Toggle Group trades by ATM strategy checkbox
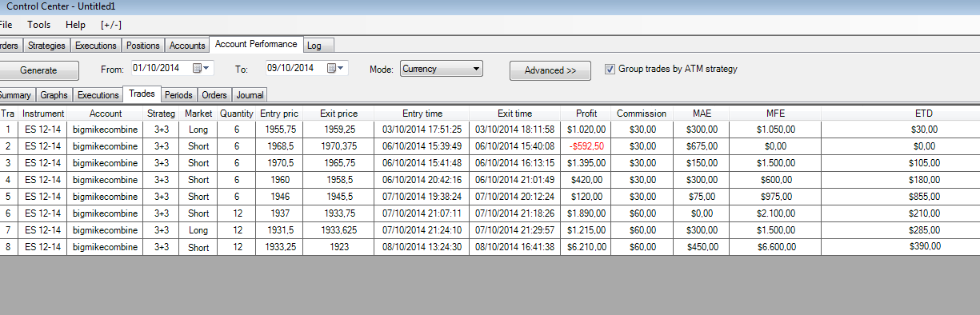This screenshot has height=315, width=980. coord(610,69)
